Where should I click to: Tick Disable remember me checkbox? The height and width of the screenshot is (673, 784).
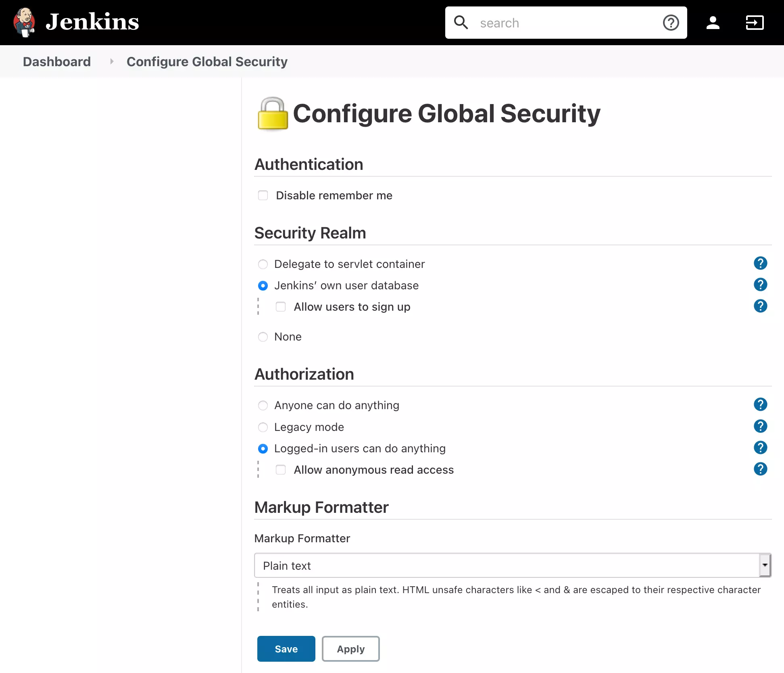[x=263, y=195]
